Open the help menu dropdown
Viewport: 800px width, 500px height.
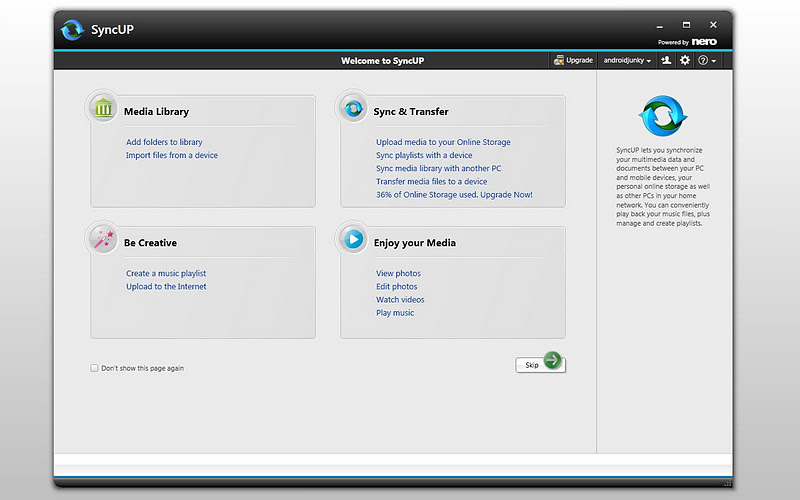coord(707,61)
